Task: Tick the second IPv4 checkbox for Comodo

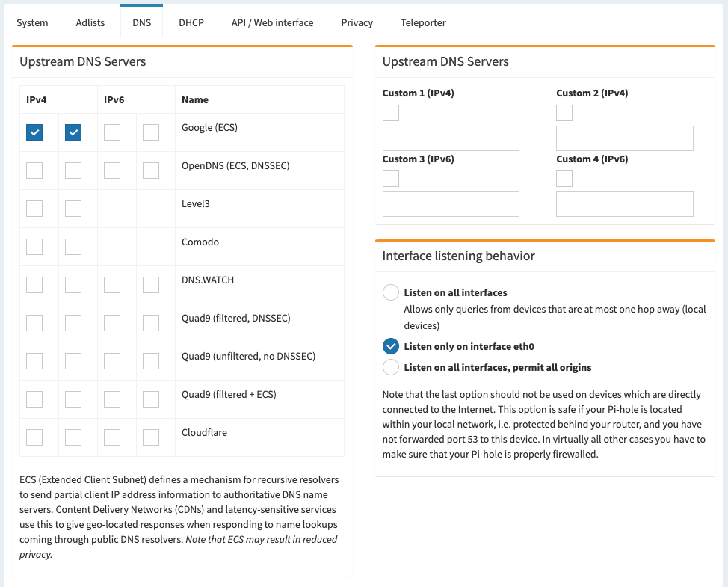Action: click(x=73, y=247)
